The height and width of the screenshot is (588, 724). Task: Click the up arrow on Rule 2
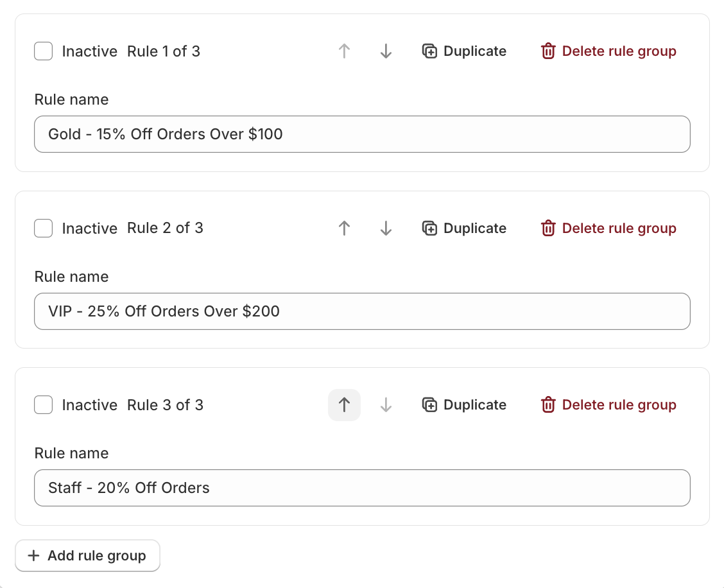click(x=344, y=228)
